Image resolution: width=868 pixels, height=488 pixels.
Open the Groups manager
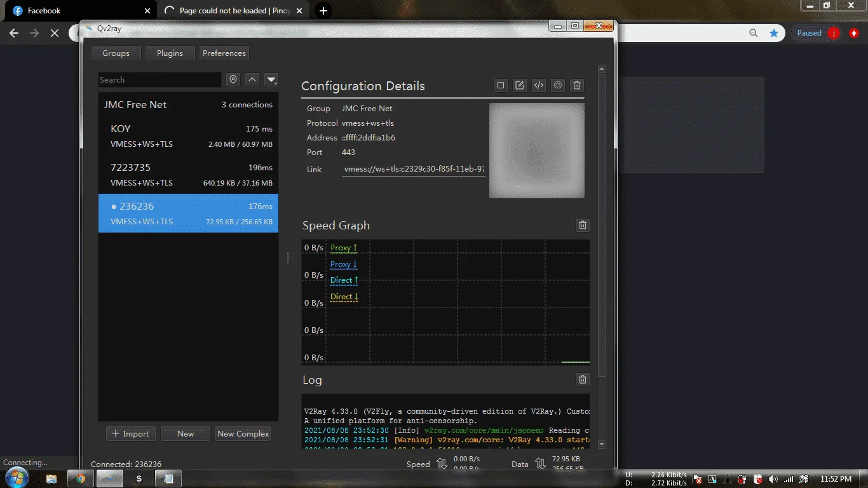116,53
